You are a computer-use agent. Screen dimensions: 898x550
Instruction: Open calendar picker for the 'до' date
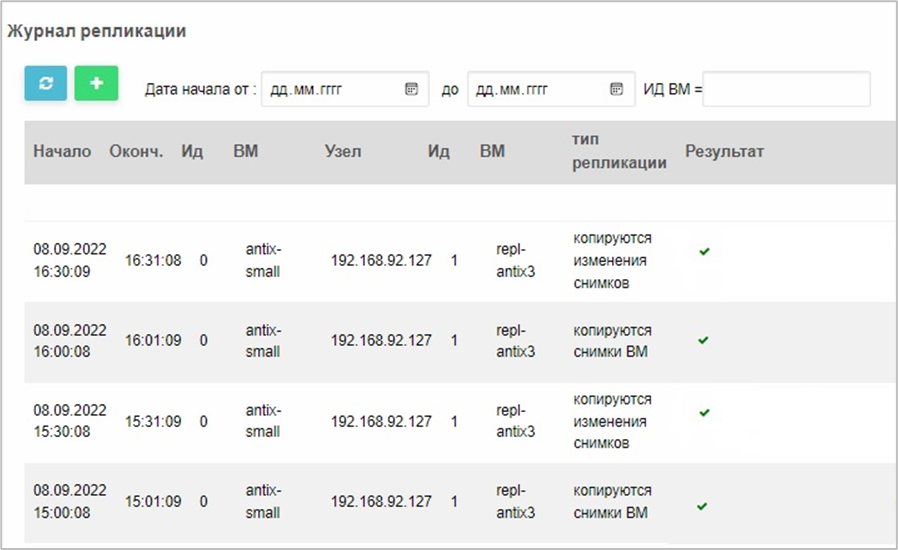[616, 89]
